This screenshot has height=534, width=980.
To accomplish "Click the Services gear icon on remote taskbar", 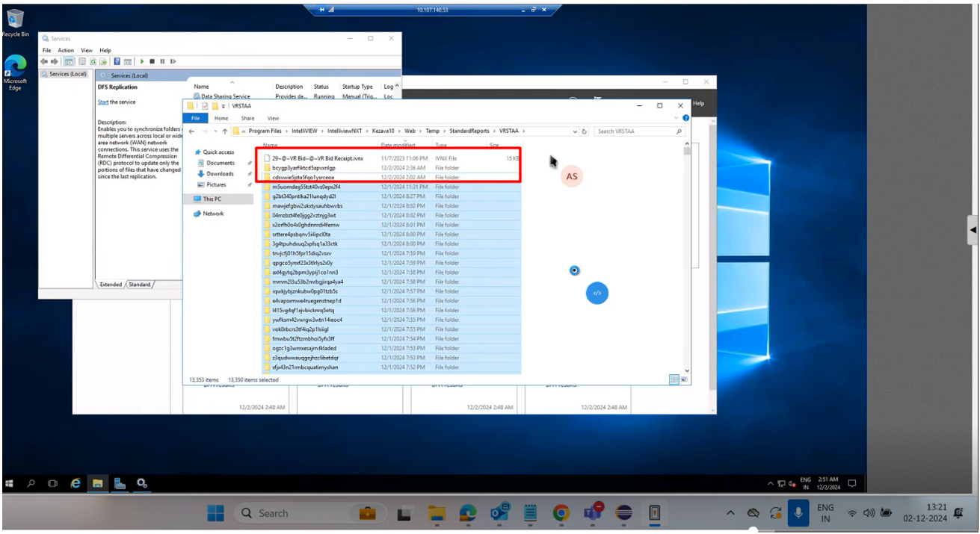I will point(141,483).
